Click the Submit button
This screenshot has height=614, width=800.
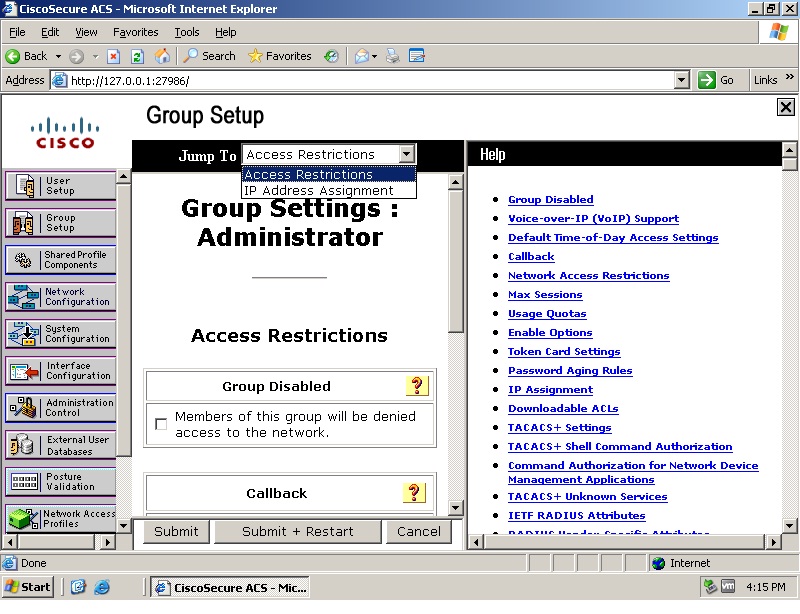[176, 532]
